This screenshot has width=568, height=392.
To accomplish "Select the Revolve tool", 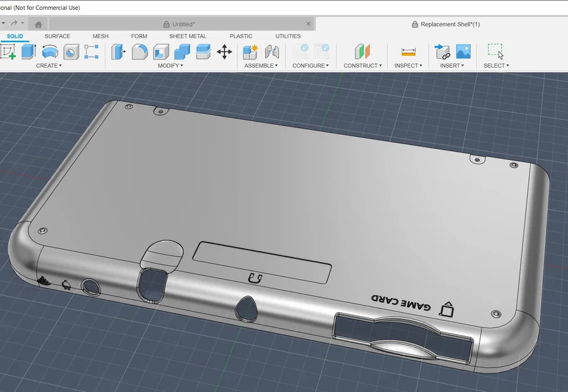I will [50, 51].
